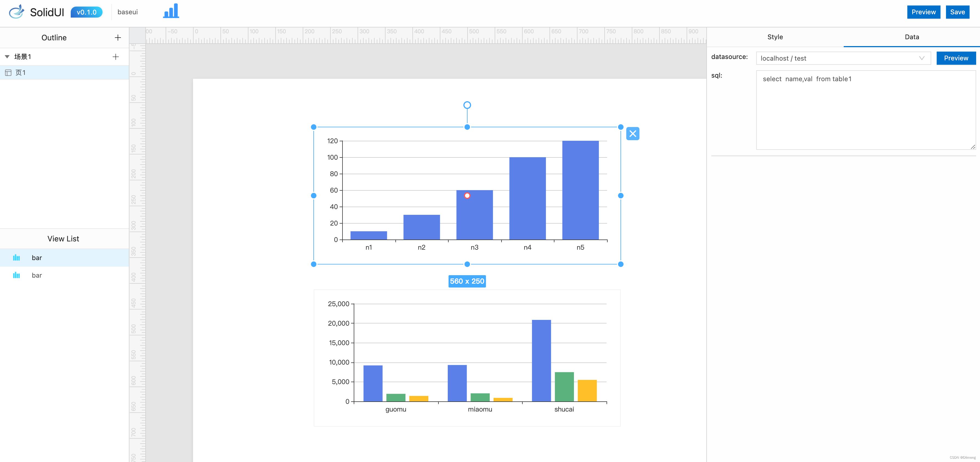Click the n2 bar in top chart
This screenshot has width=980, height=462.
click(x=421, y=227)
